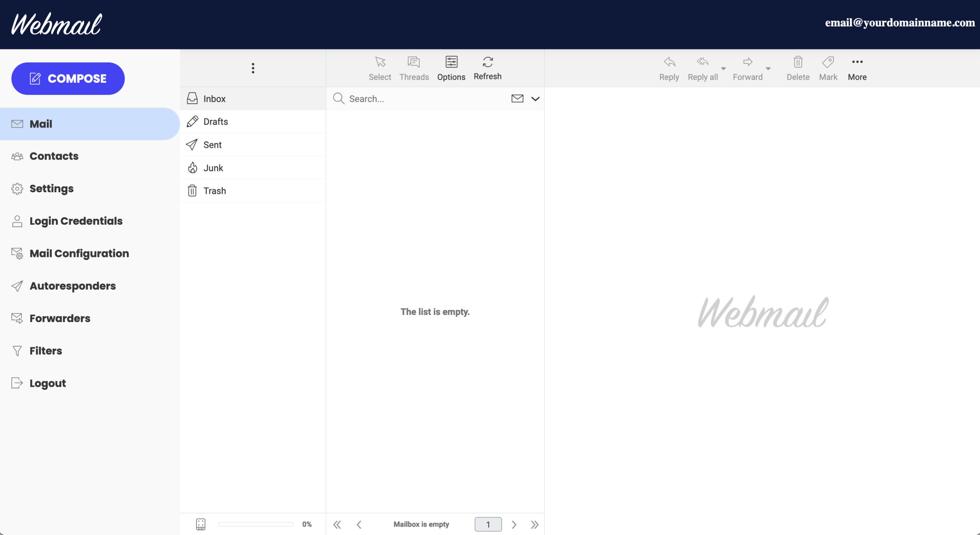The width and height of the screenshot is (980, 535).
Task: Open the Inbox folder
Action: [214, 98]
